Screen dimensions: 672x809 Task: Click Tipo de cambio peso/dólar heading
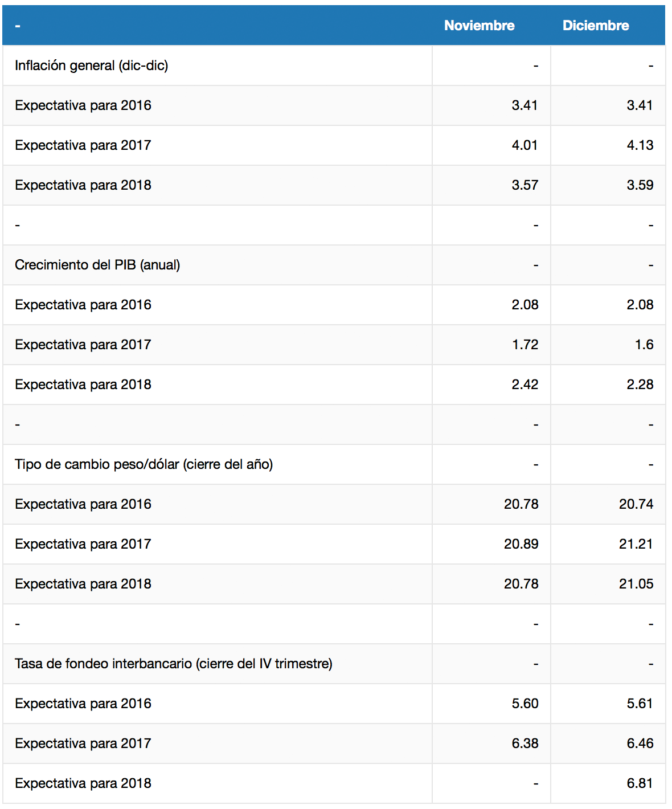point(144,464)
